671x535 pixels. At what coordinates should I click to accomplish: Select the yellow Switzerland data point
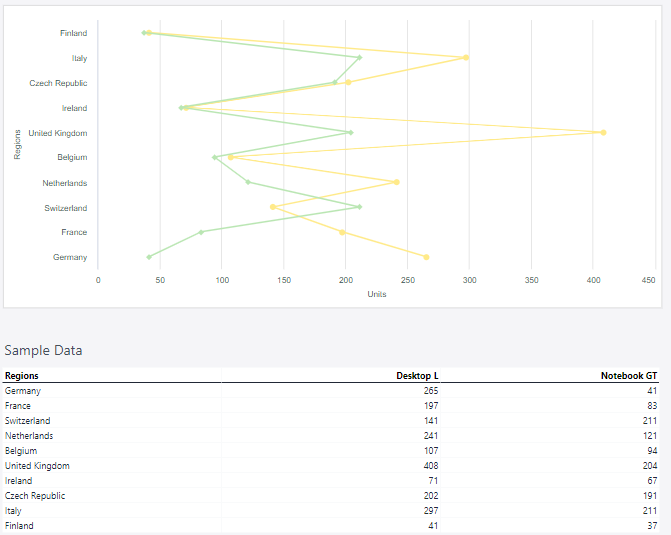272,207
